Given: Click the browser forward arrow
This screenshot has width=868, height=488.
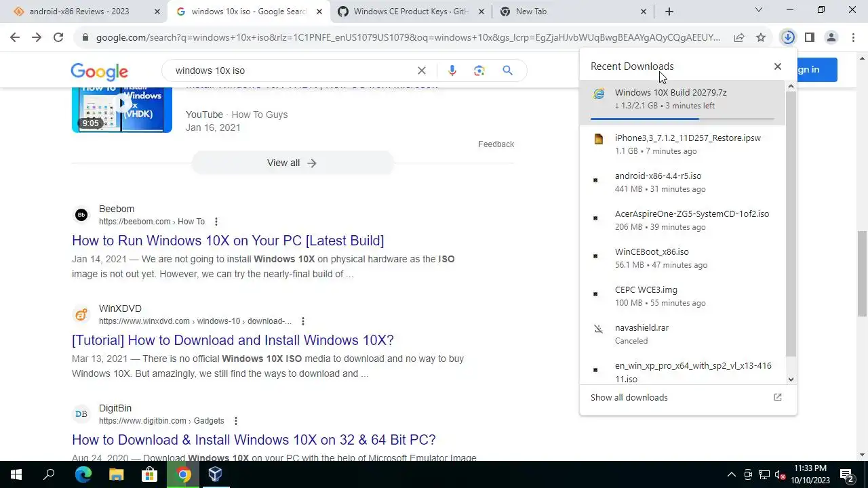Looking at the screenshot, I should coord(37,38).
